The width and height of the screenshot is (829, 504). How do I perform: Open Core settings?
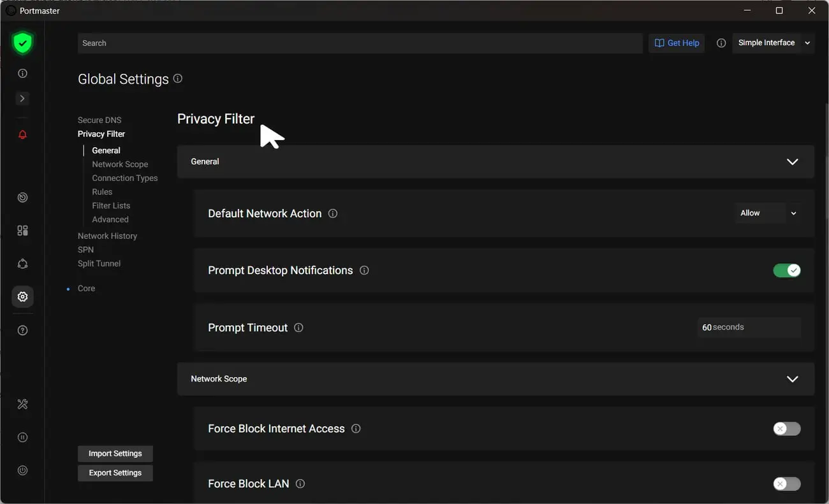click(x=86, y=289)
